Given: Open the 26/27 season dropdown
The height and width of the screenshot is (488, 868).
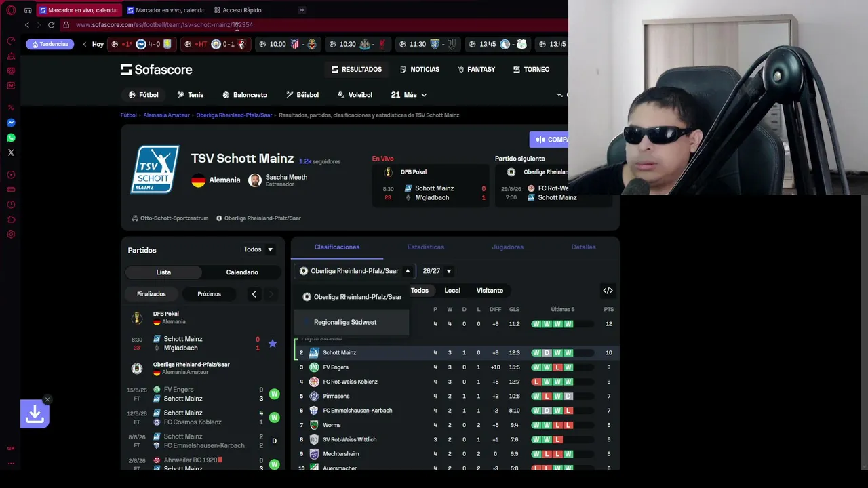Looking at the screenshot, I should tap(437, 271).
